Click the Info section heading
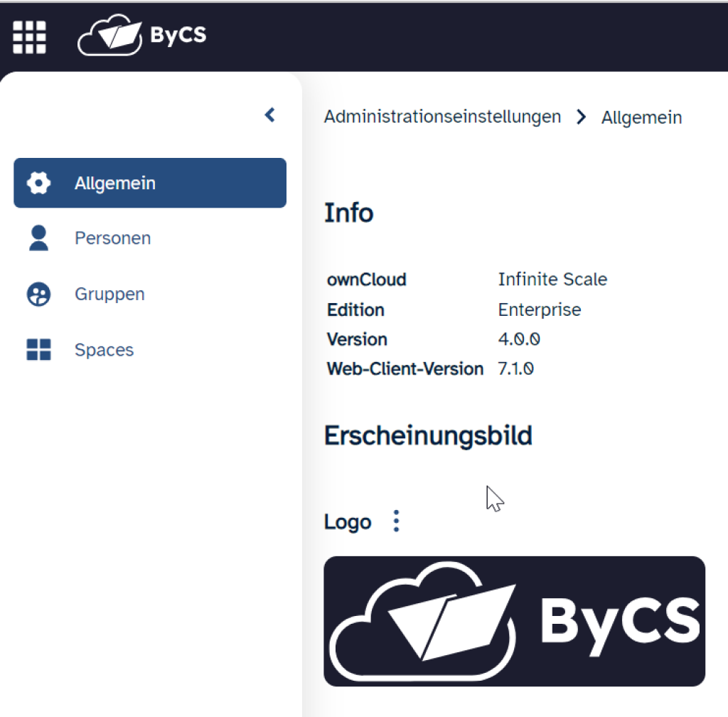 click(348, 212)
